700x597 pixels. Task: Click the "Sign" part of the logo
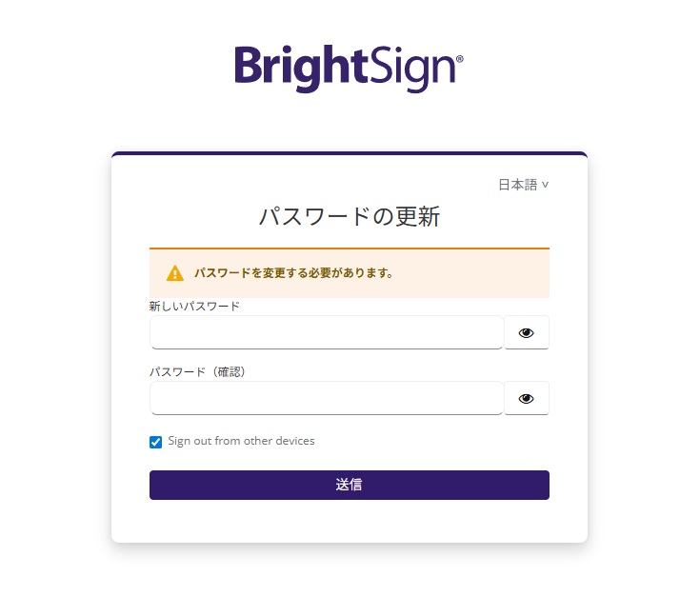point(412,69)
